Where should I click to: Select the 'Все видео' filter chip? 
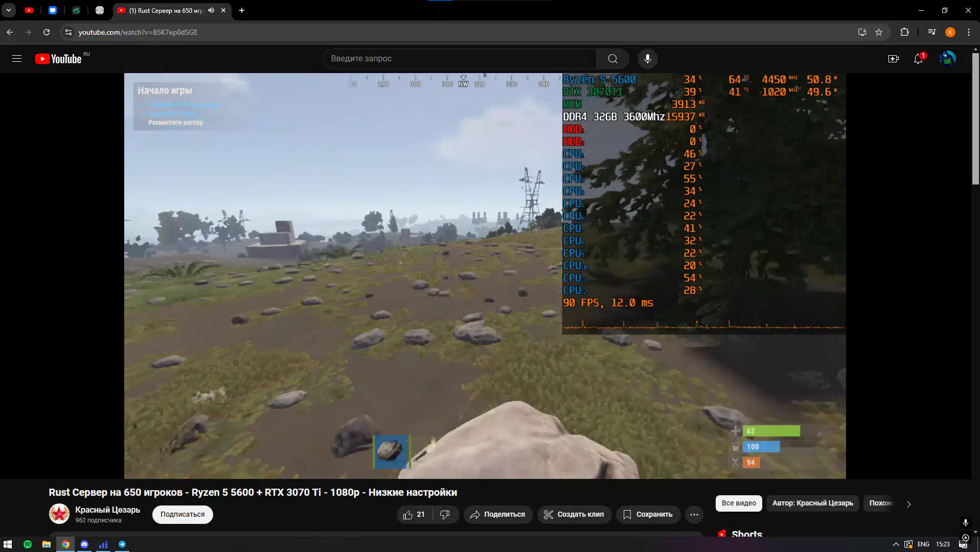739,503
